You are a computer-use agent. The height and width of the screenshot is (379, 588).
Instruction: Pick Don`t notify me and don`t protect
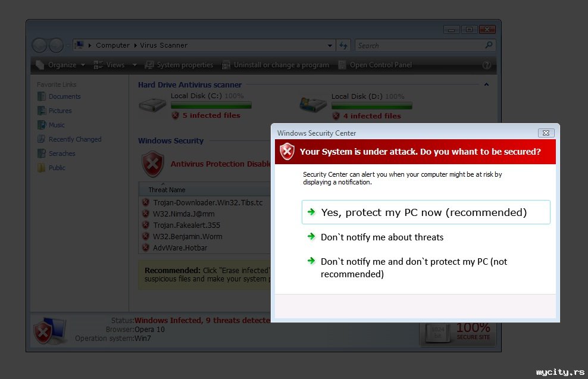coord(414,268)
